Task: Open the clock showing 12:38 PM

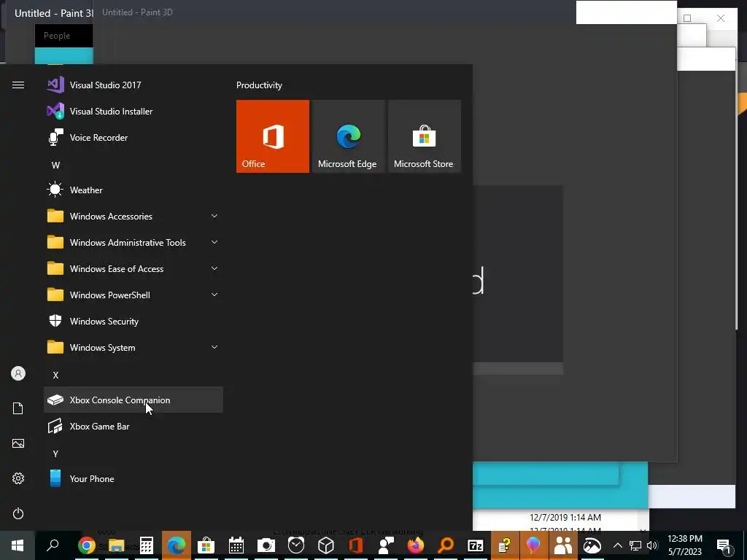Action: coord(684,545)
